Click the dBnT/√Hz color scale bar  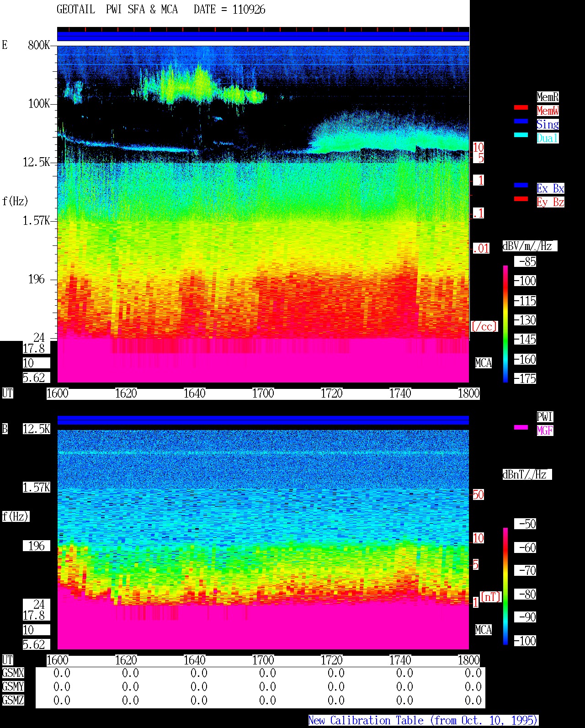505,586
